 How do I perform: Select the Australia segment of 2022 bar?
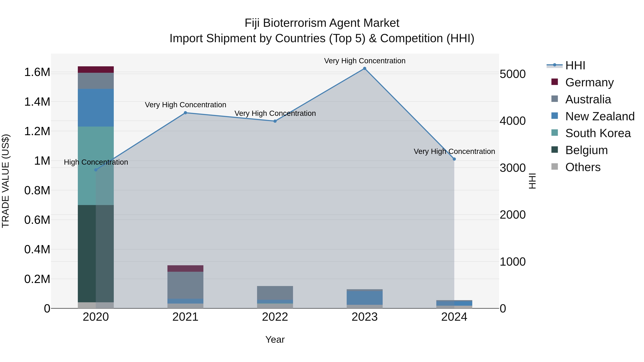(275, 293)
